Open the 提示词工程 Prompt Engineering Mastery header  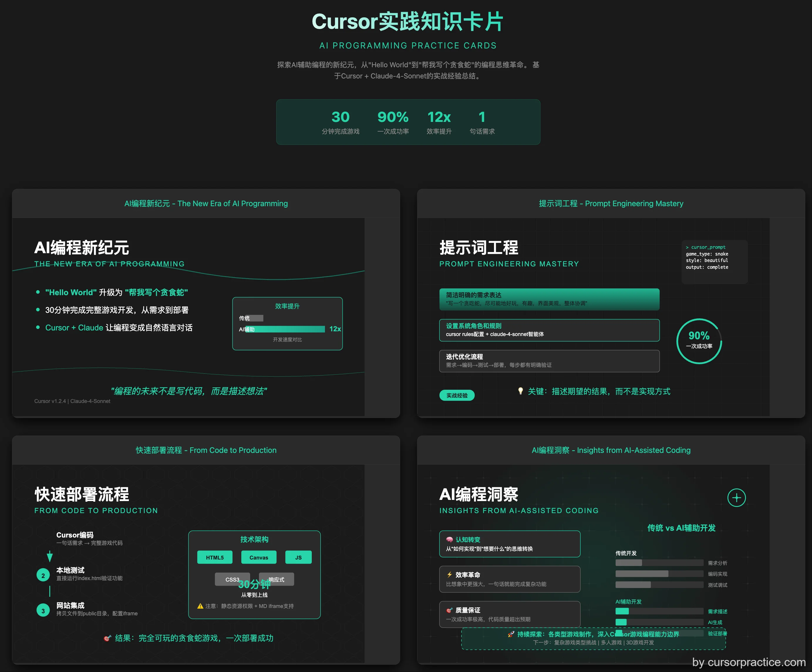pos(611,204)
